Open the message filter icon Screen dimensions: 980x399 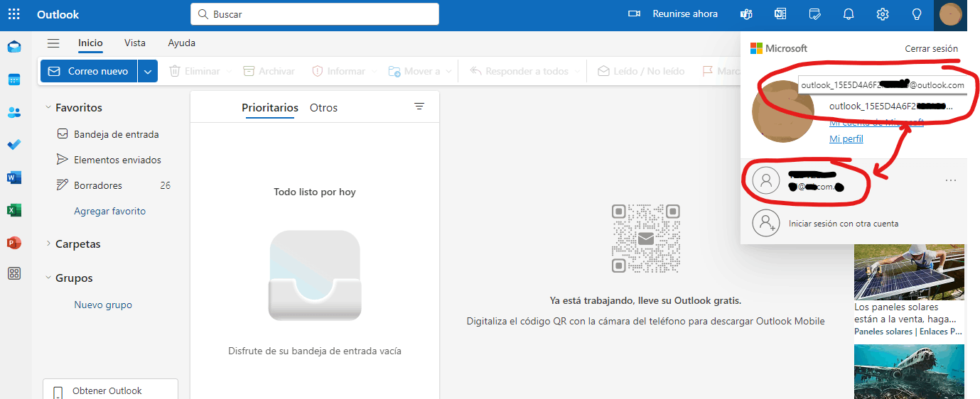[419, 106]
